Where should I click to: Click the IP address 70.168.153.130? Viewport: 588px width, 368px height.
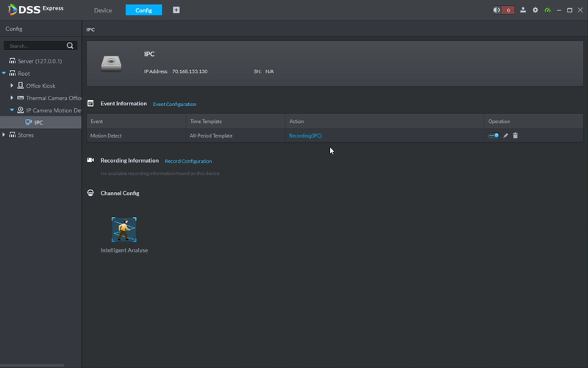click(x=190, y=71)
